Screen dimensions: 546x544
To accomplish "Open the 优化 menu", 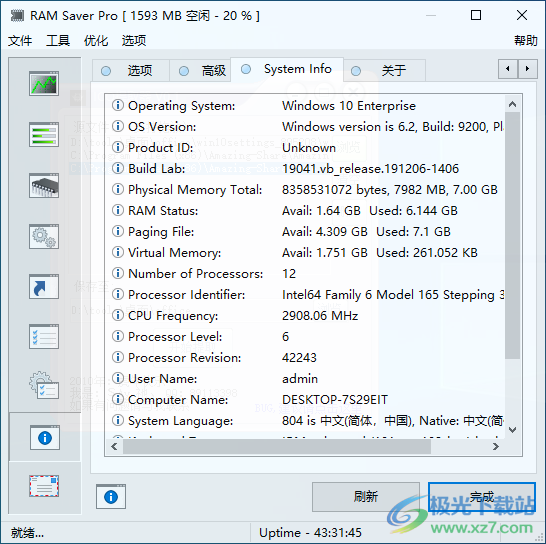I will coord(96,40).
